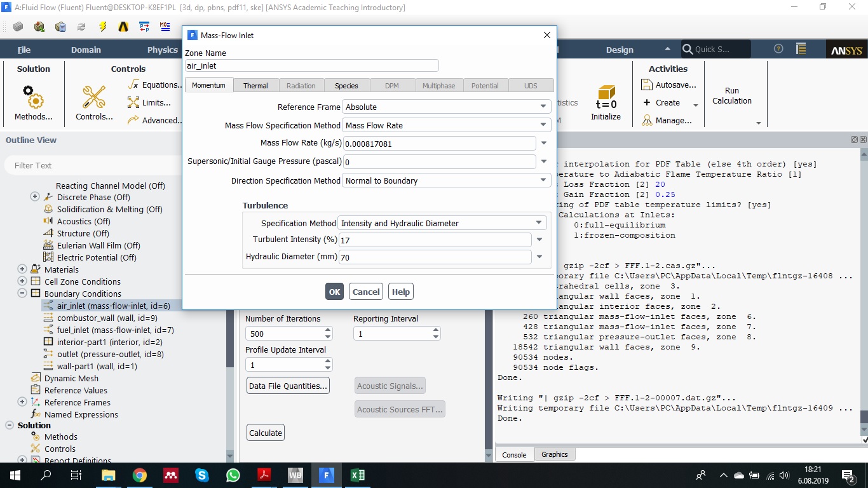The image size is (868, 488).
Task: Click the box with calculator toolbar icon
Action: [60, 27]
